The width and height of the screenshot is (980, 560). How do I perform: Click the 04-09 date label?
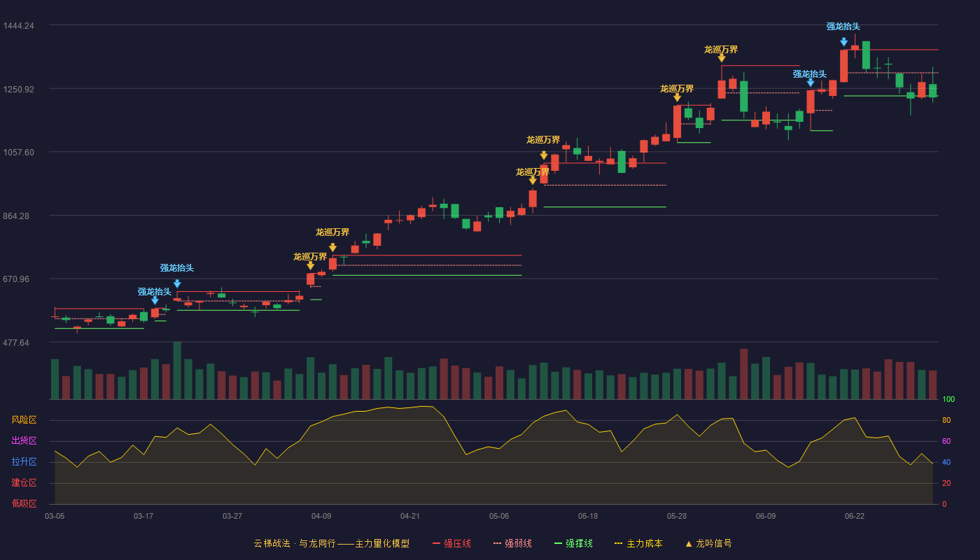[x=321, y=516]
